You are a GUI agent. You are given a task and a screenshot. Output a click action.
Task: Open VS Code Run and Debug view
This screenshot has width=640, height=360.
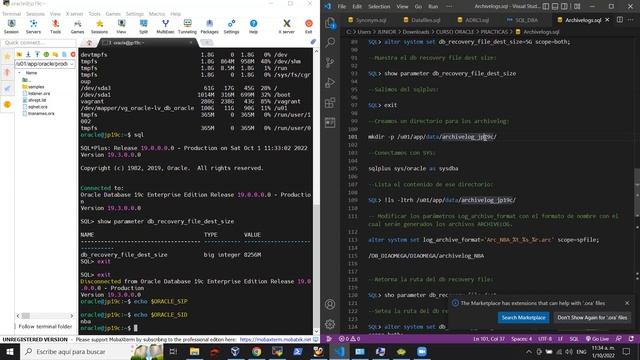tap(330, 82)
